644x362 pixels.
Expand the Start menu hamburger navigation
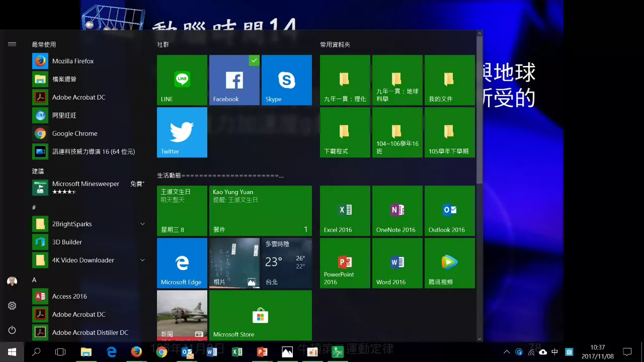pyautogui.click(x=12, y=44)
